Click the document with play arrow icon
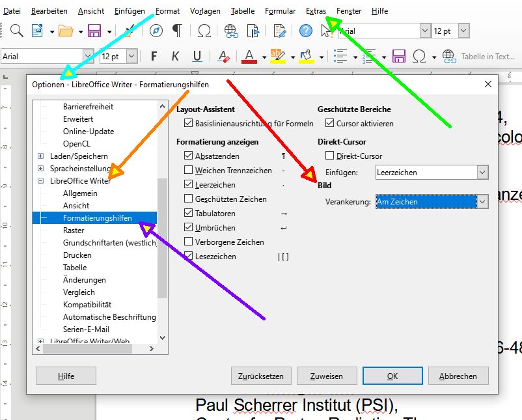522x420 pixels. (x=253, y=31)
